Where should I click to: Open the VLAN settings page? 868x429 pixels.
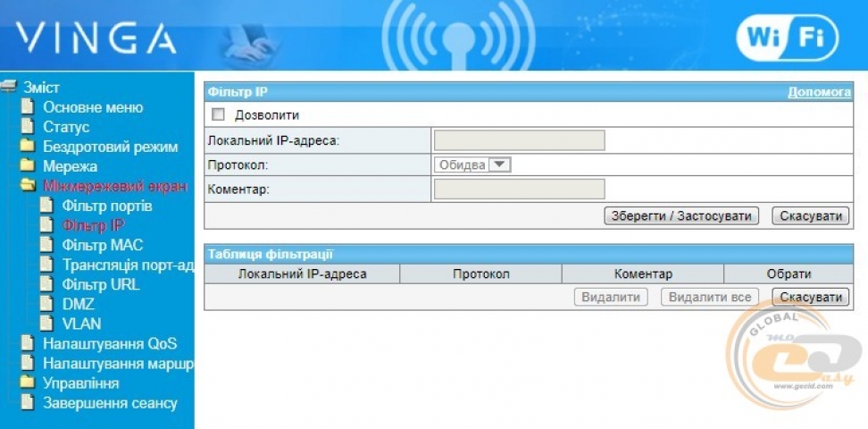pos(81,324)
